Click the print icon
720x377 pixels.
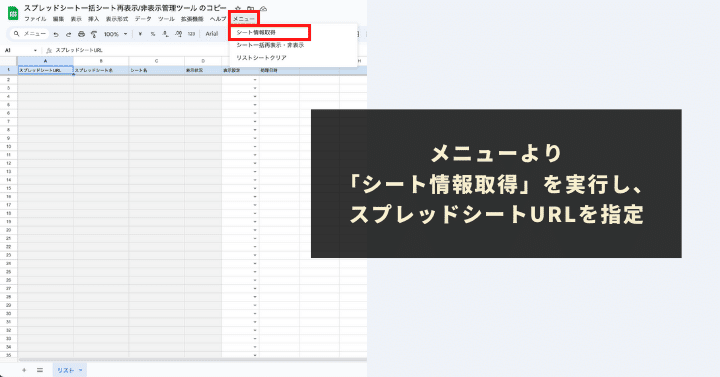[x=81, y=34]
